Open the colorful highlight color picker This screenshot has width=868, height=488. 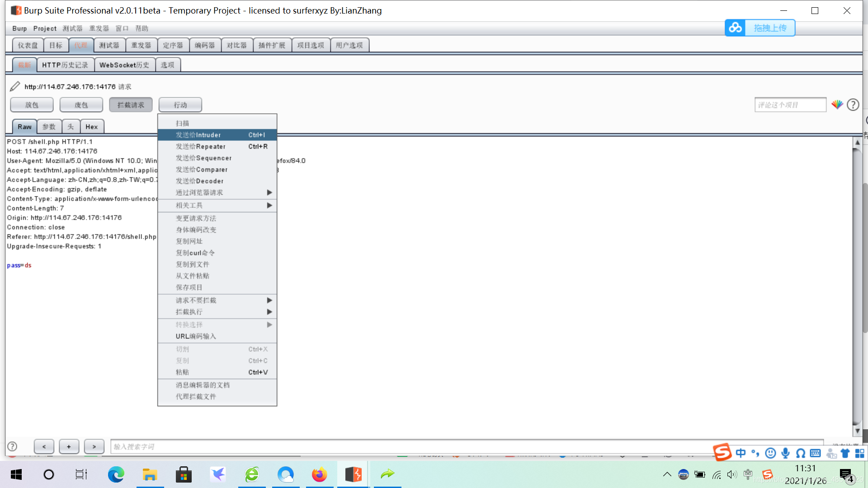[837, 105]
